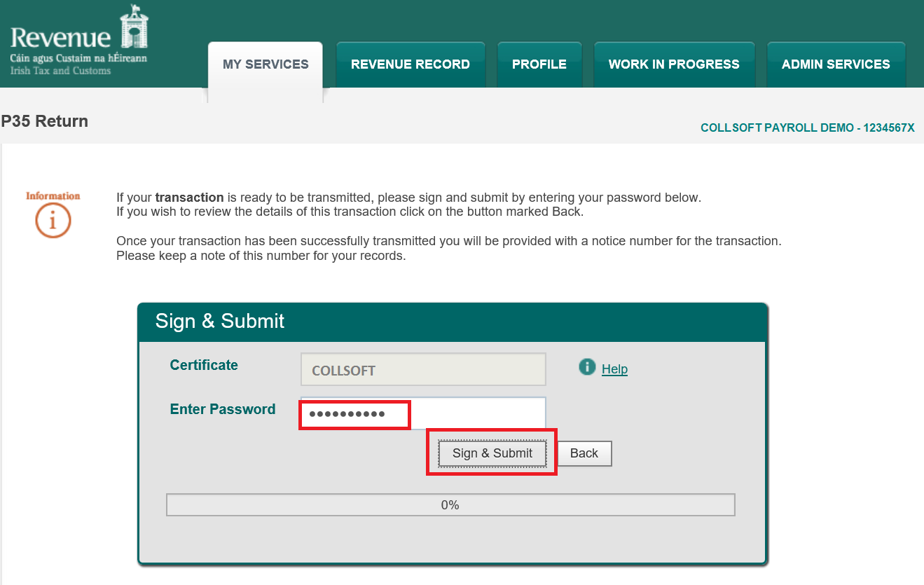Open the Work In Progress tab
Screen dimensions: 924x585
coord(673,64)
